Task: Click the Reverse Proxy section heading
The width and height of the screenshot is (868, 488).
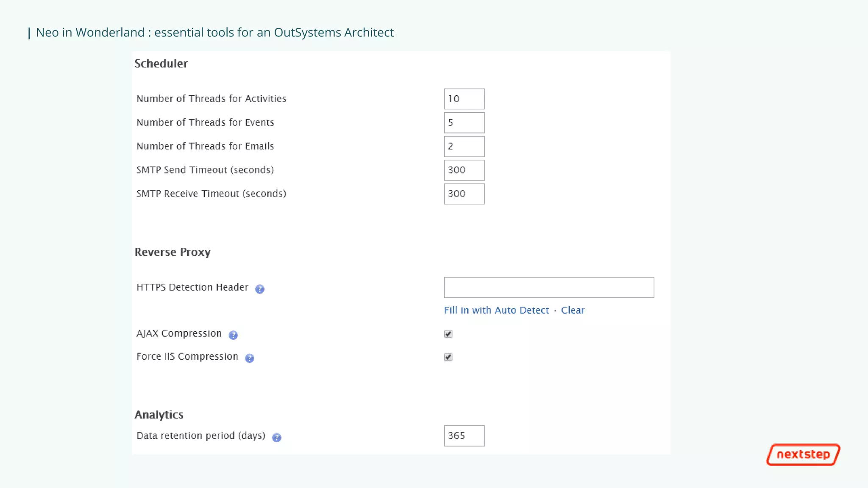Action: coord(172,252)
